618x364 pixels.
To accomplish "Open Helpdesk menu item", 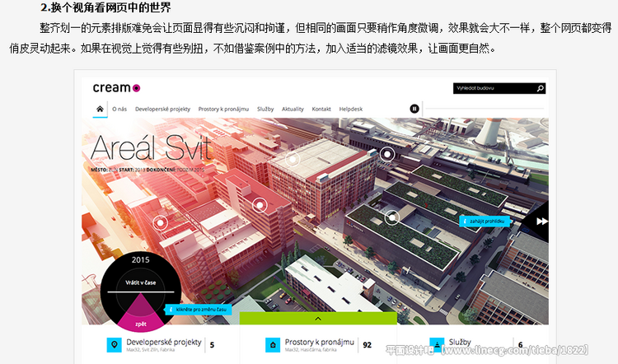I will pyautogui.click(x=351, y=109).
